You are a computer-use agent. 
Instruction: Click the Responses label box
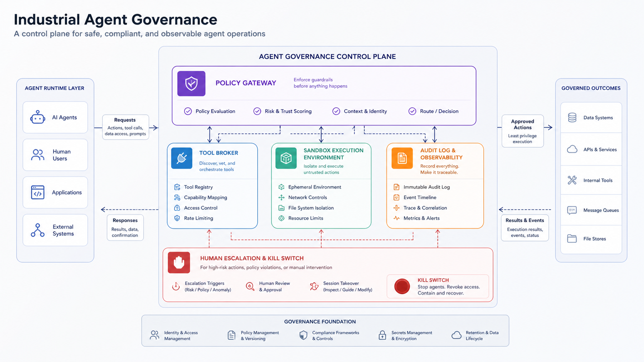(x=125, y=227)
